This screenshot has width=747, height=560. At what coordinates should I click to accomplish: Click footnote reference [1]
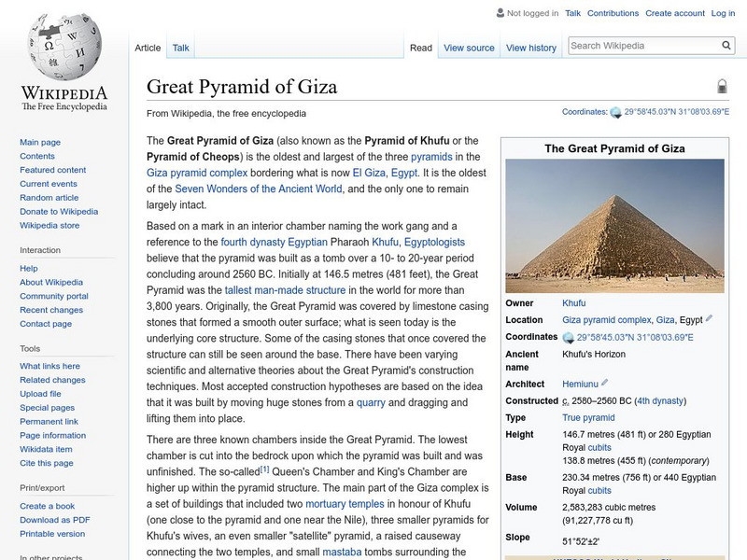pos(264,469)
